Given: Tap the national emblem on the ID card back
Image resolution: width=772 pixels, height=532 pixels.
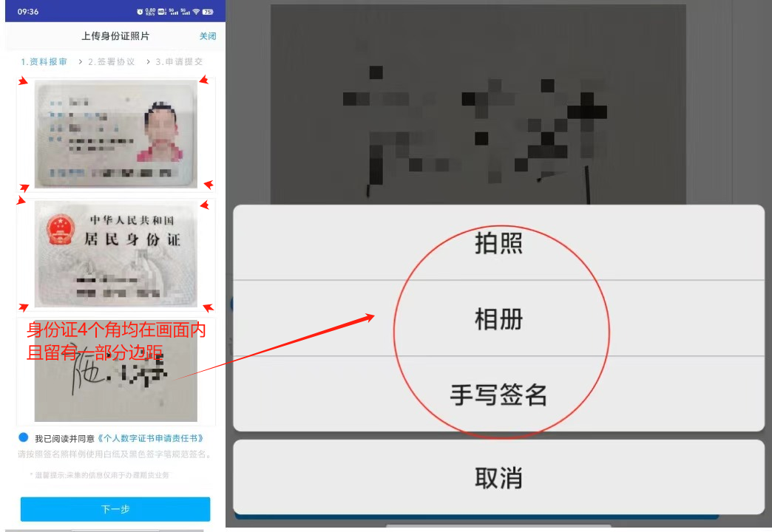Looking at the screenshot, I should click(61, 231).
